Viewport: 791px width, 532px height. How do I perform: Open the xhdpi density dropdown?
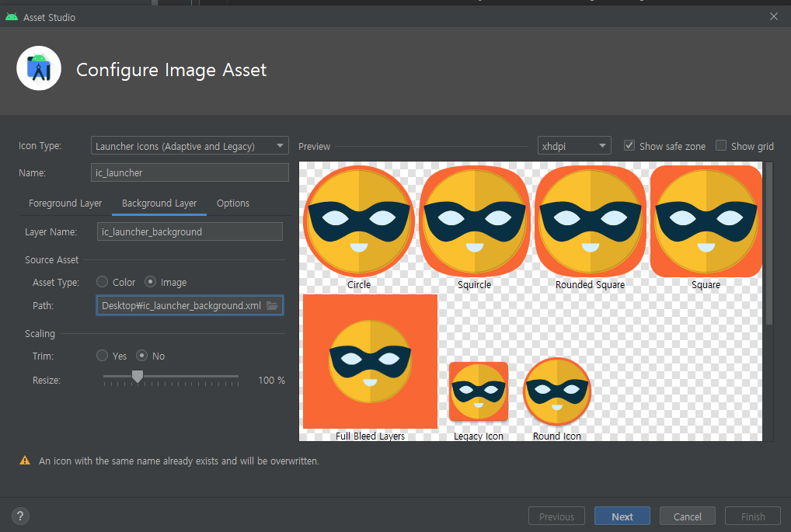pyautogui.click(x=574, y=146)
